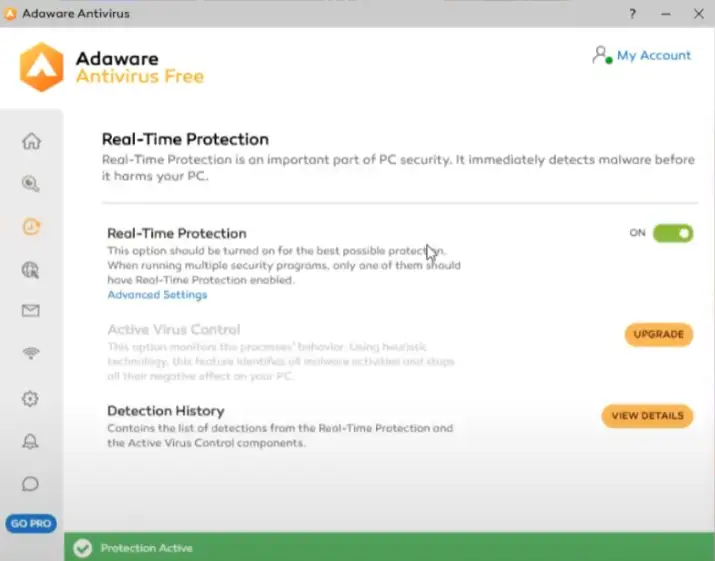The width and height of the screenshot is (715, 561).
Task: Select the Real-Time Protection clock icon
Action: click(31, 227)
